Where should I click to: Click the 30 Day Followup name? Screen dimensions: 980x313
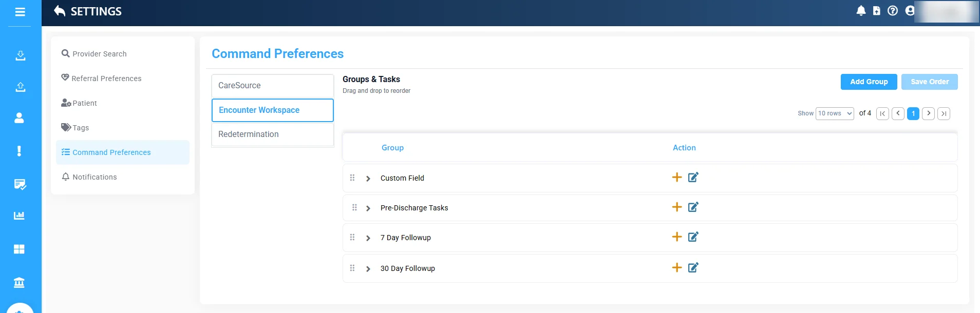point(407,268)
